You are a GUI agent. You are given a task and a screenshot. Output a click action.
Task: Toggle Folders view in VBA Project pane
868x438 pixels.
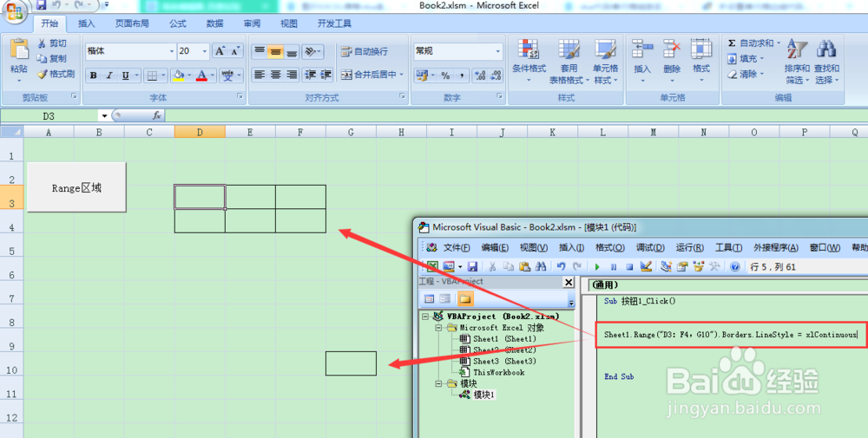(465, 299)
